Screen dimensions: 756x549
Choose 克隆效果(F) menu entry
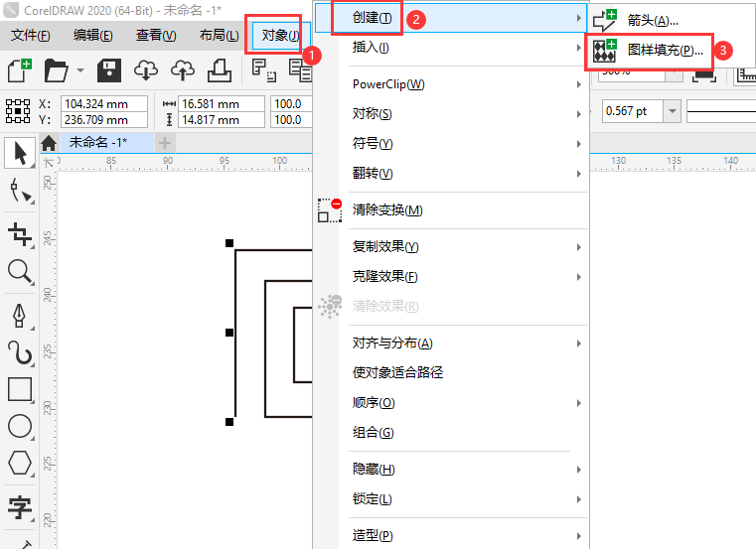click(x=451, y=277)
